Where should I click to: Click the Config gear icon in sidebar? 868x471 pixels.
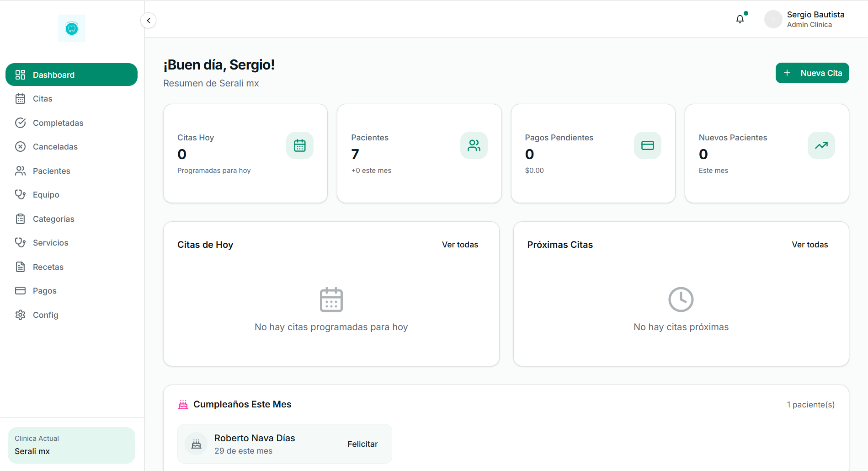pos(21,315)
